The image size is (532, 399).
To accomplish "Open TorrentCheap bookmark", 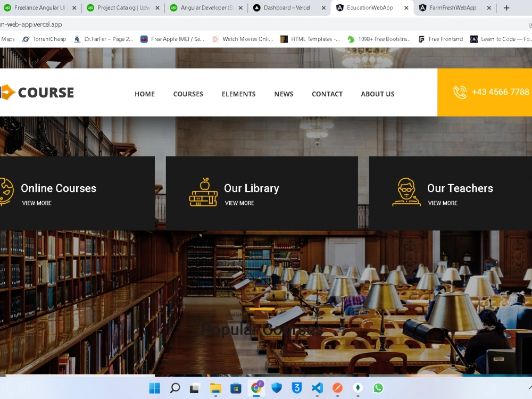I will (x=45, y=39).
